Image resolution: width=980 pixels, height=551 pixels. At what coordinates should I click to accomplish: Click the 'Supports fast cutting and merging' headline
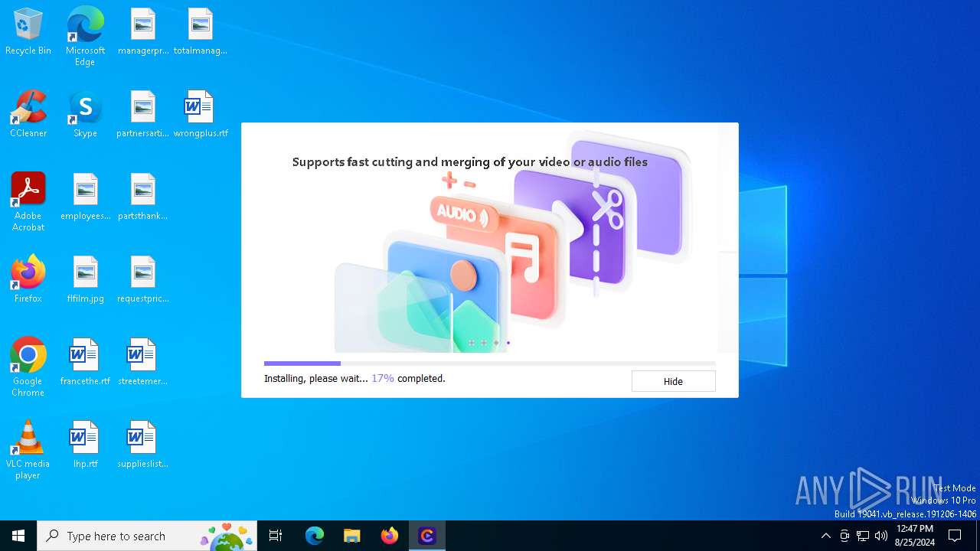pos(470,162)
